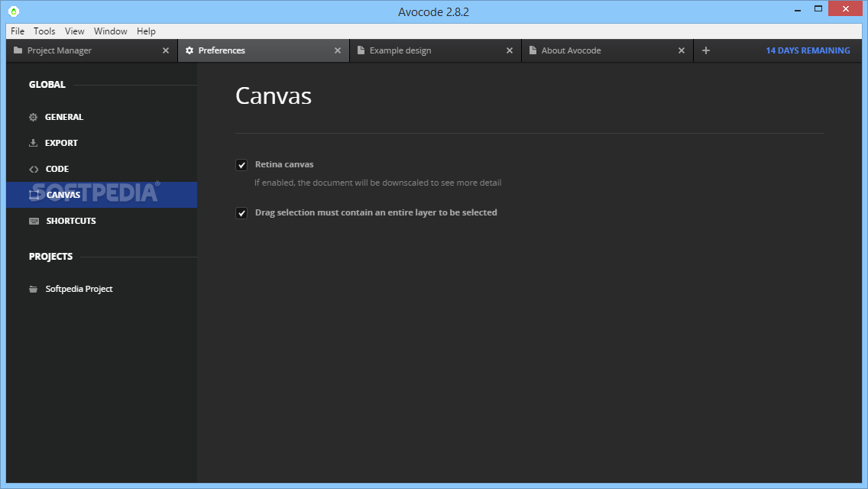Switch to the About Avocode tab
This screenshot has width=868, height=489.
[x=607, y=50]
